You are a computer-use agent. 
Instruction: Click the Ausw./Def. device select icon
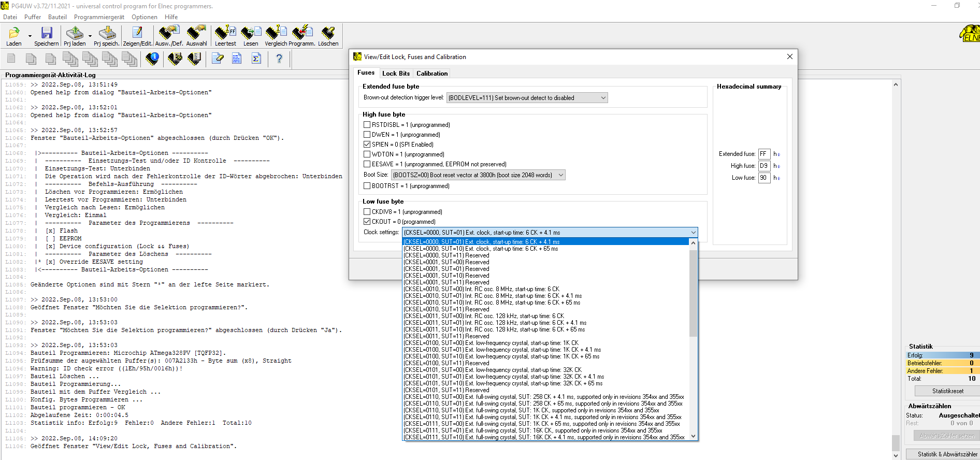point(169,33)
